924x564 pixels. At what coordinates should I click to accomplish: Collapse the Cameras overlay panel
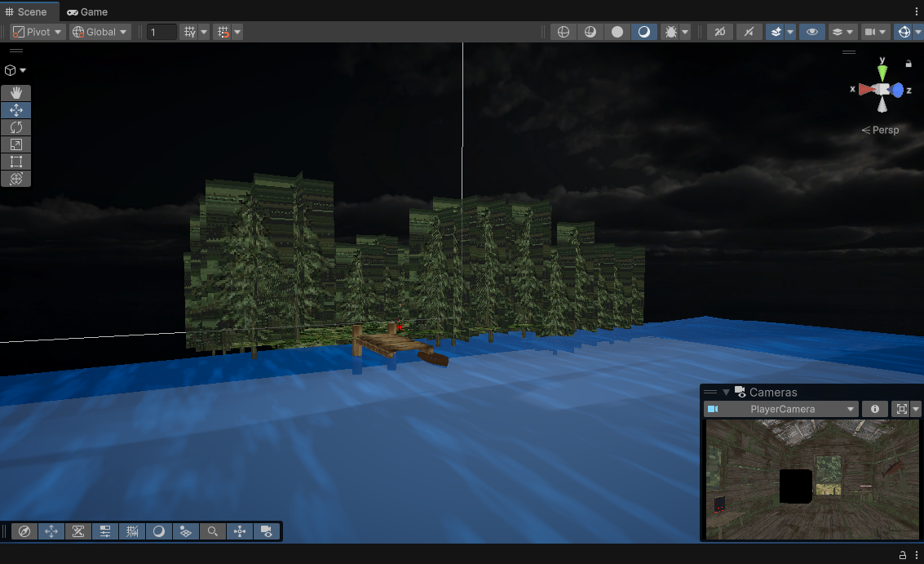[726, 393]
